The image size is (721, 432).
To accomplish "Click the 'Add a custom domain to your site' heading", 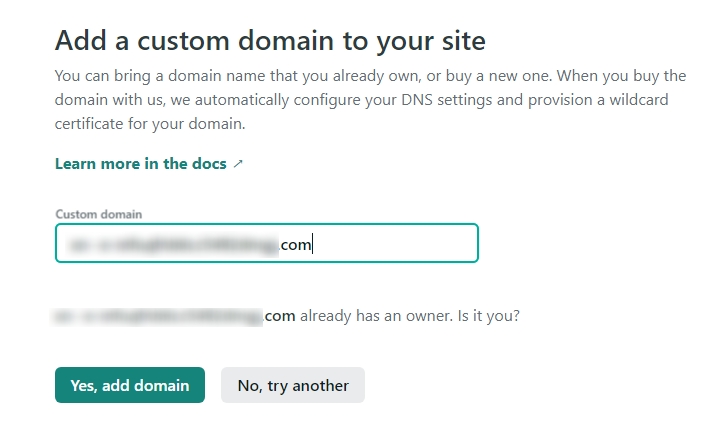I will (x=270, y=40).
